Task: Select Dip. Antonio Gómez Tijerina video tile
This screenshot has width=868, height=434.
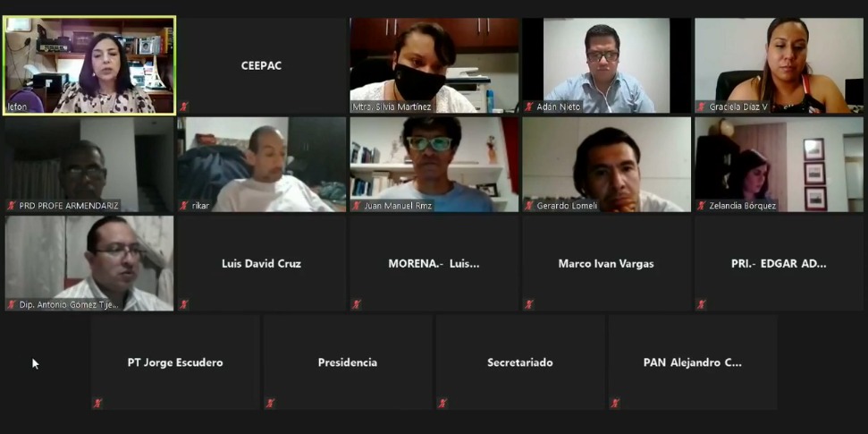Action: (89, 263)
